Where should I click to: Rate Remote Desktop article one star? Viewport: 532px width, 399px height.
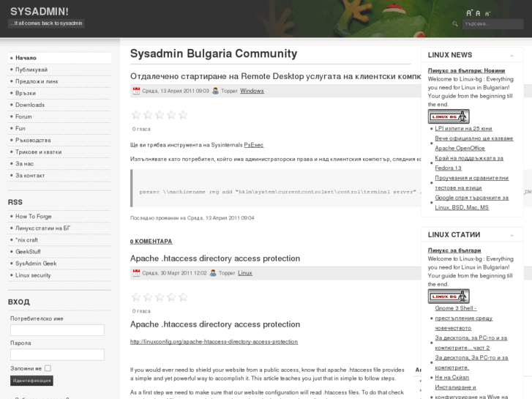[x=136, y=115]
